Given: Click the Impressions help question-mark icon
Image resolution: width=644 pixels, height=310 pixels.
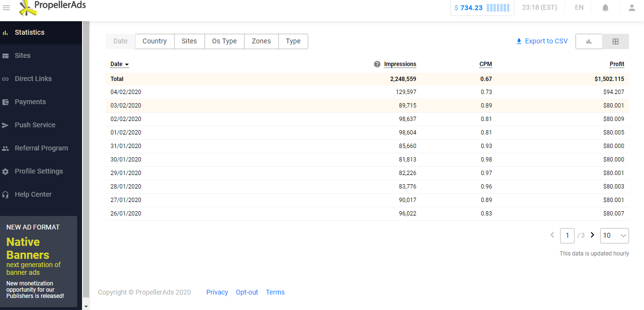Looking at the screenshot, I should click(377, 64).
